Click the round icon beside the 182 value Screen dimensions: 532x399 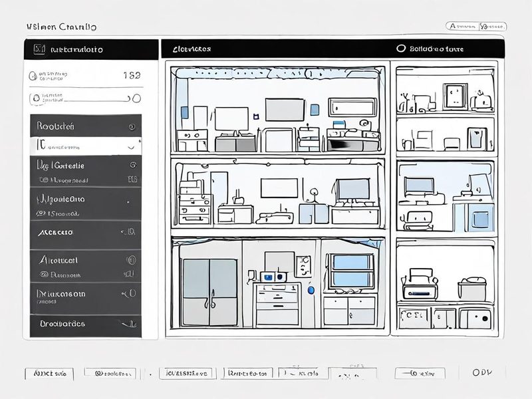pos(33,76)
